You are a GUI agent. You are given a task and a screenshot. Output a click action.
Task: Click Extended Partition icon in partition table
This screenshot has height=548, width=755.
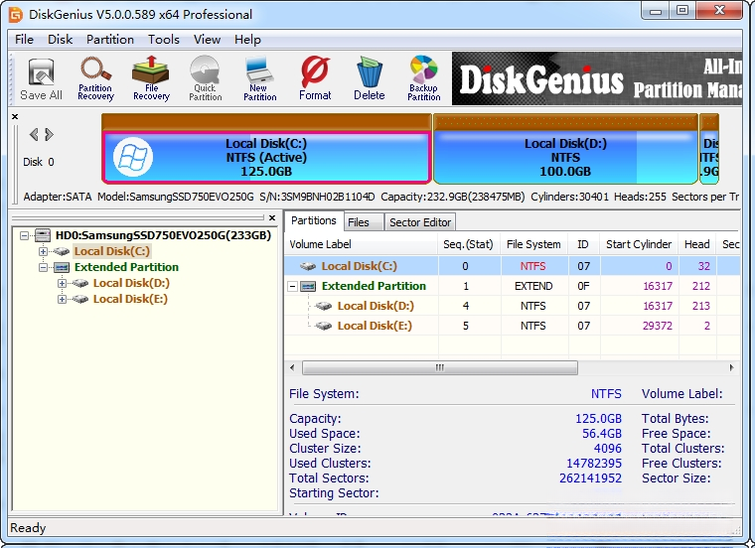[308, 286]
